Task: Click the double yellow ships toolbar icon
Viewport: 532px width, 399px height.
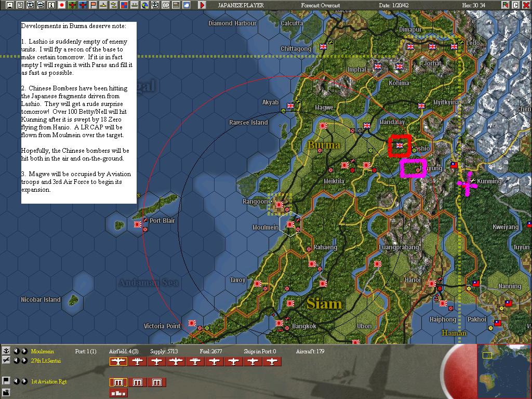Action: [x=114, y=5]
